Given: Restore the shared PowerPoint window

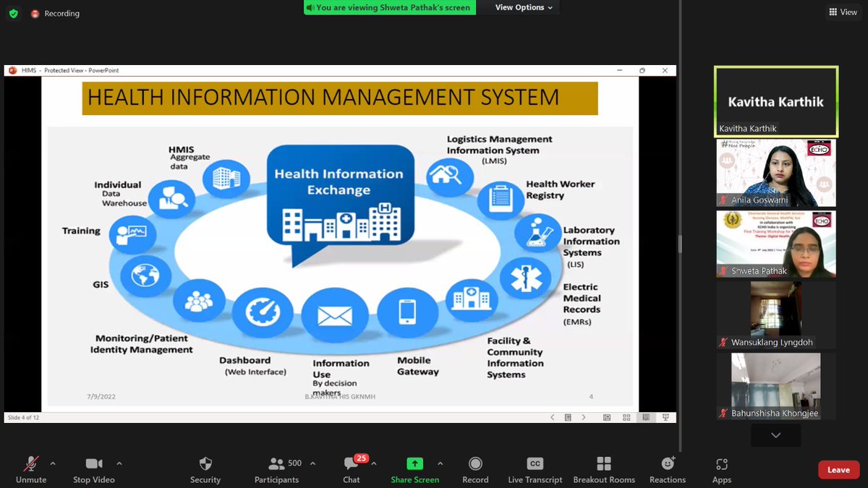Looking at the screenshot, I should point(642,70).
